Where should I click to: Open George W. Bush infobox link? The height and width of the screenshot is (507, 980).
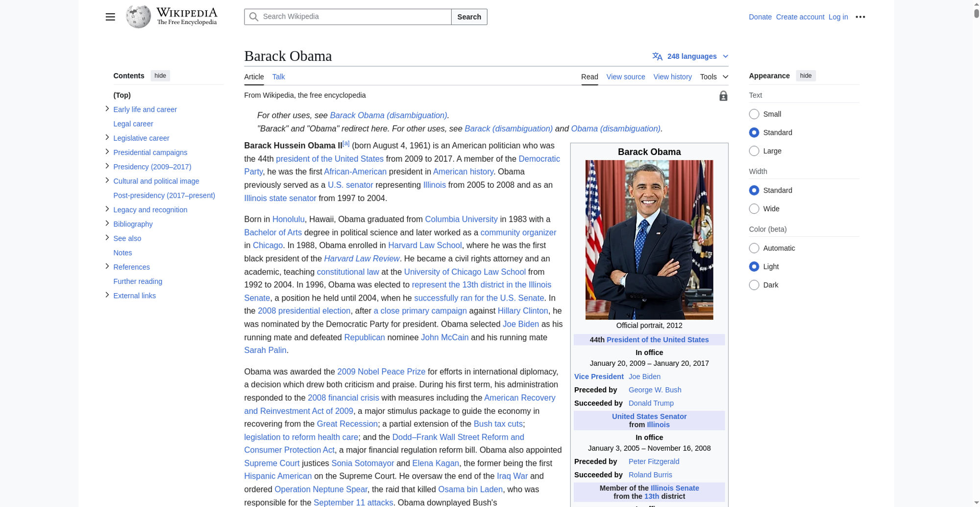click(x=655, y=390)
